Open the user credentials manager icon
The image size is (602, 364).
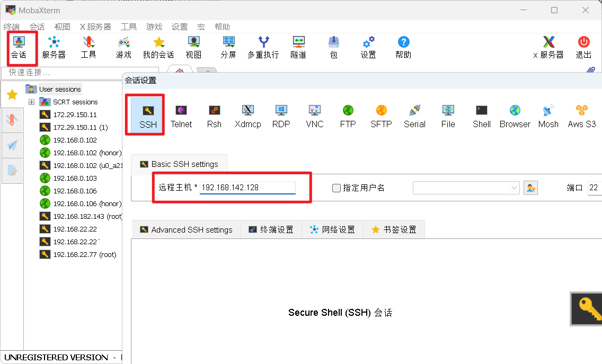[530, 188]
